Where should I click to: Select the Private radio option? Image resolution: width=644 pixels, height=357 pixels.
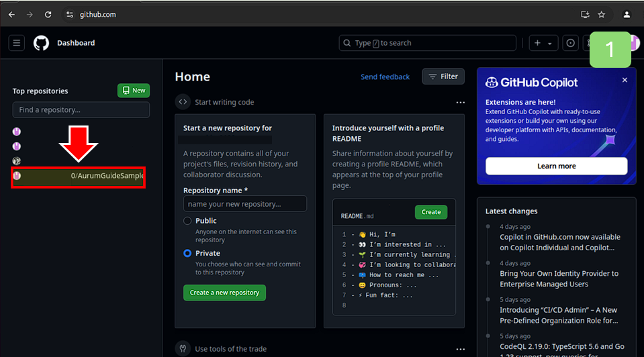[x=187, y=253]
